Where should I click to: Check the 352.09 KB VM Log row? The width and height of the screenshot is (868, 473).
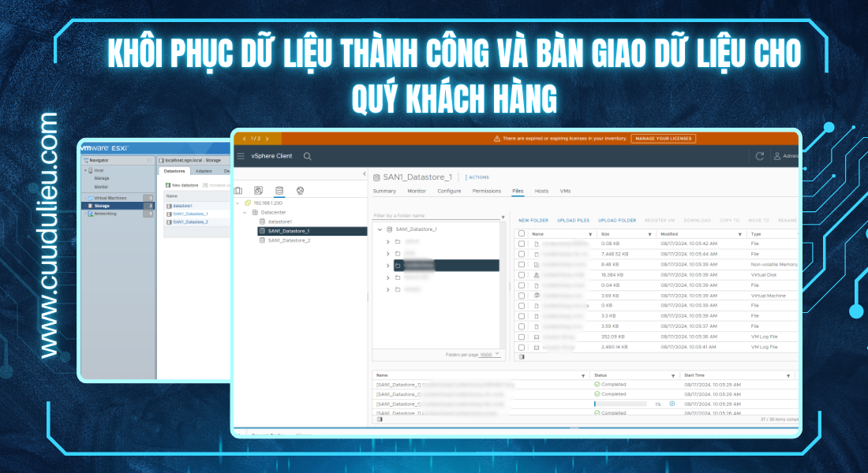coord(522,337)
